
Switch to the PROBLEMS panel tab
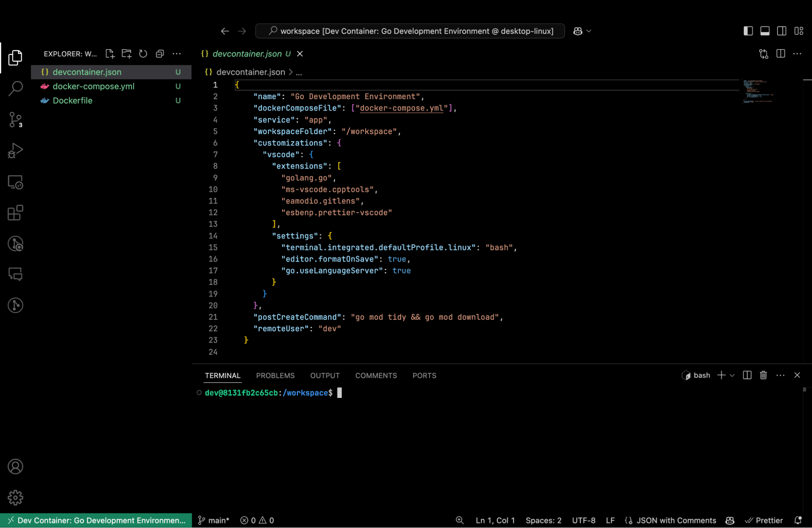pos(275,376)
